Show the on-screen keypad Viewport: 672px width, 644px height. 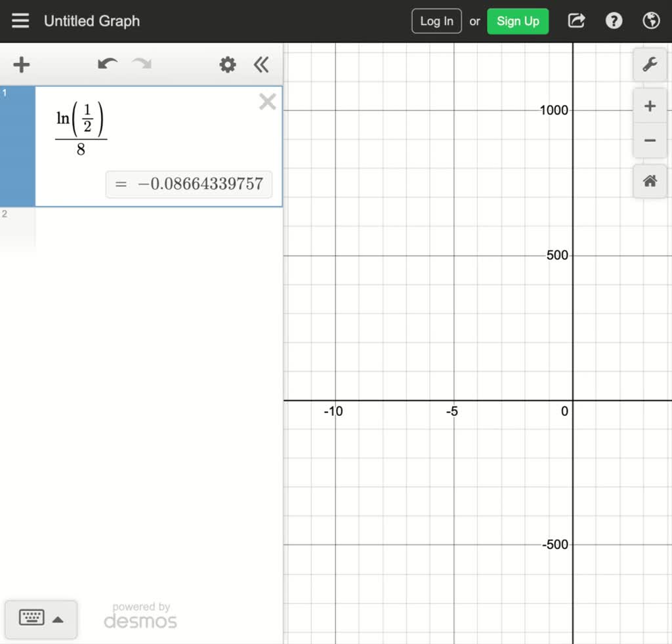(41, 618)
